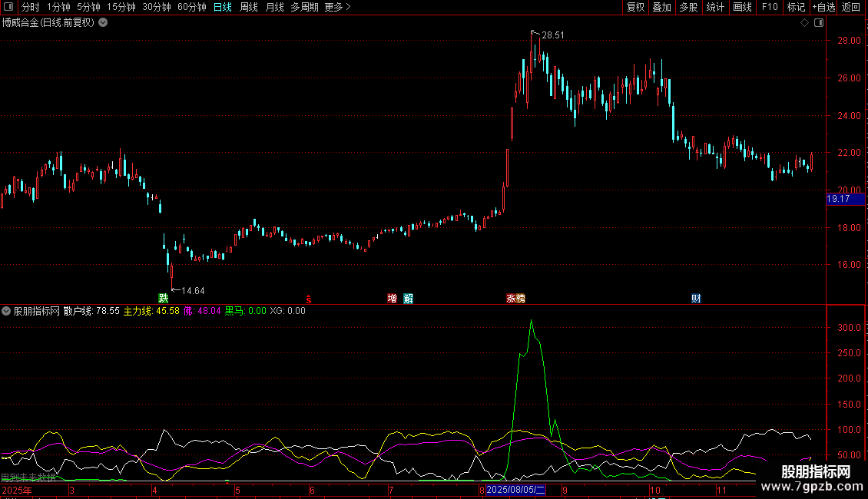
Task: Click the 14.64 low price label
Action: coord(194,291)
